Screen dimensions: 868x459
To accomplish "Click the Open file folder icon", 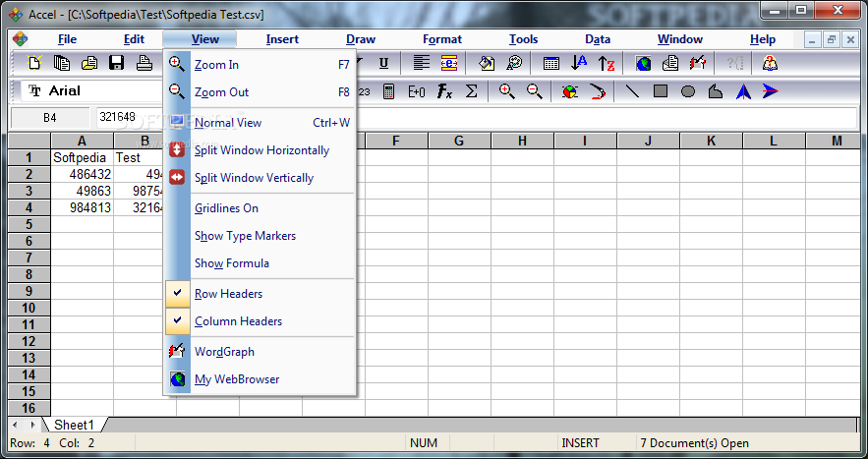I will click(x=89, y=63).
